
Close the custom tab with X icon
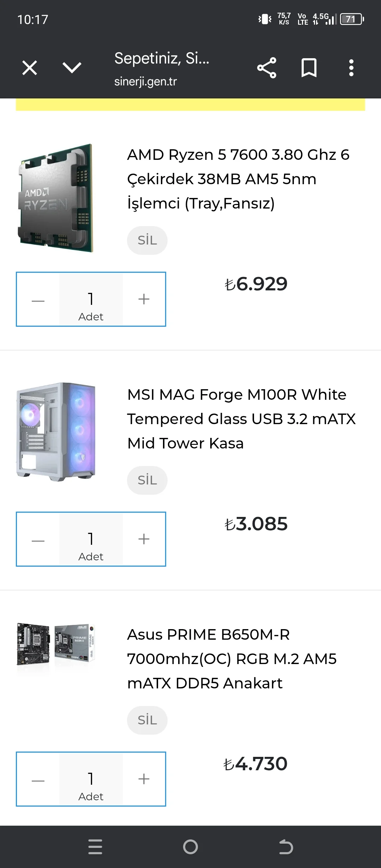point(30,68)
